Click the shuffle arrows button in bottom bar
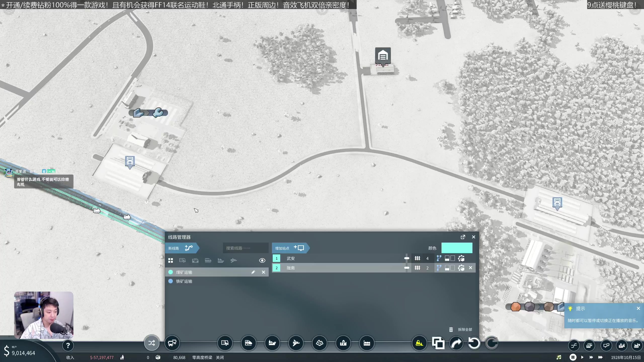The height and width of the screenshot is (362, 644). 152,343
